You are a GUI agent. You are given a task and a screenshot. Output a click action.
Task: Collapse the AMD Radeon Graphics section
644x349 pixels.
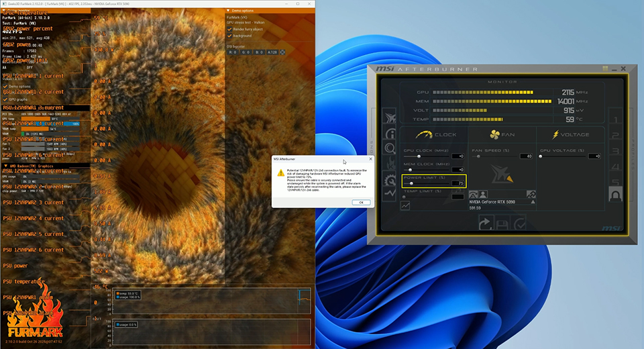coord(5,165)
